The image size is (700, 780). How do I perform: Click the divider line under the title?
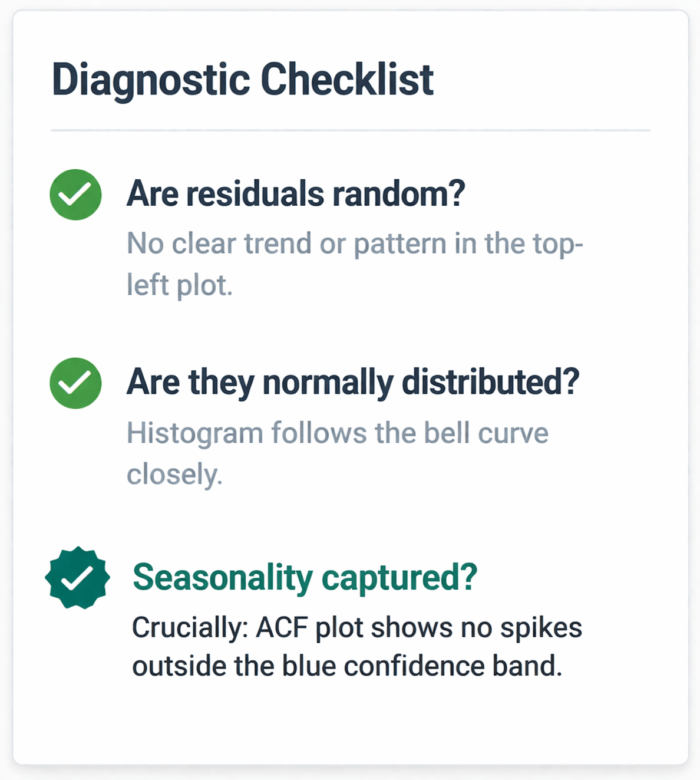pyautogui.click(x=351, y=130)
